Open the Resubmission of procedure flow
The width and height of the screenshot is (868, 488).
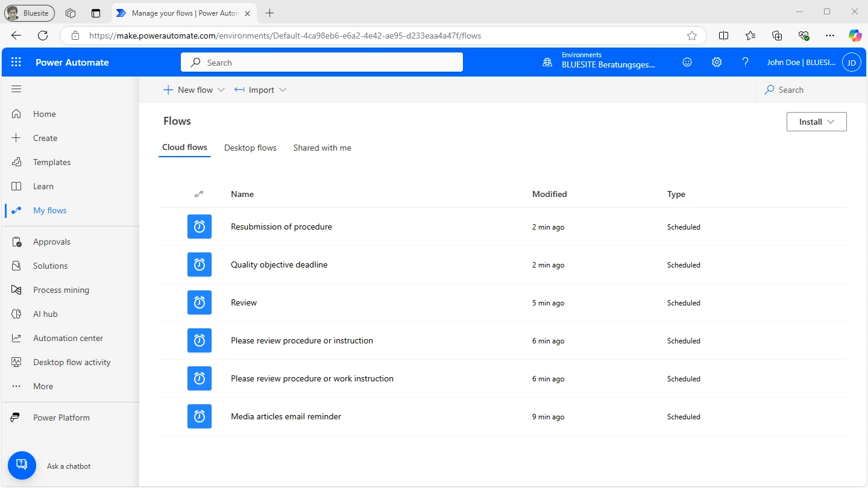281,227
